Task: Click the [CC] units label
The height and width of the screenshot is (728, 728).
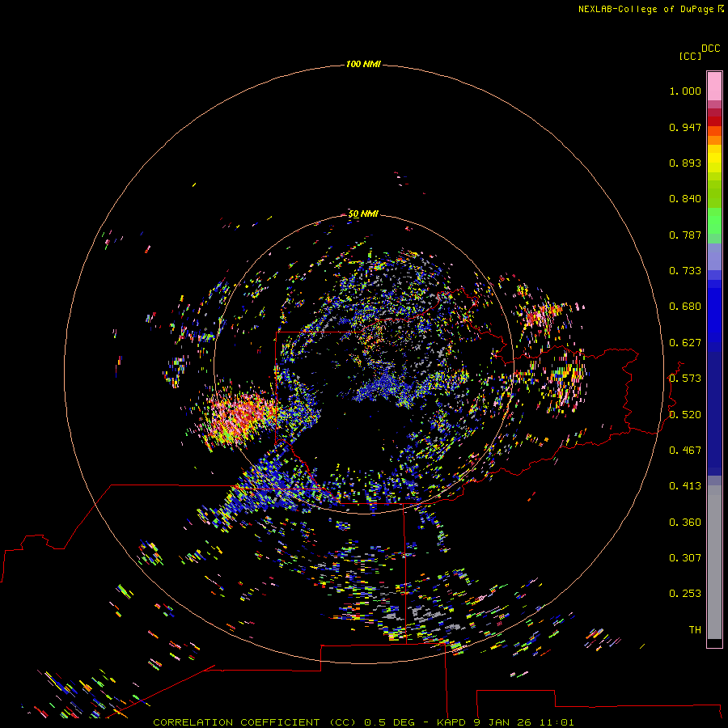Action: point(690,56)
